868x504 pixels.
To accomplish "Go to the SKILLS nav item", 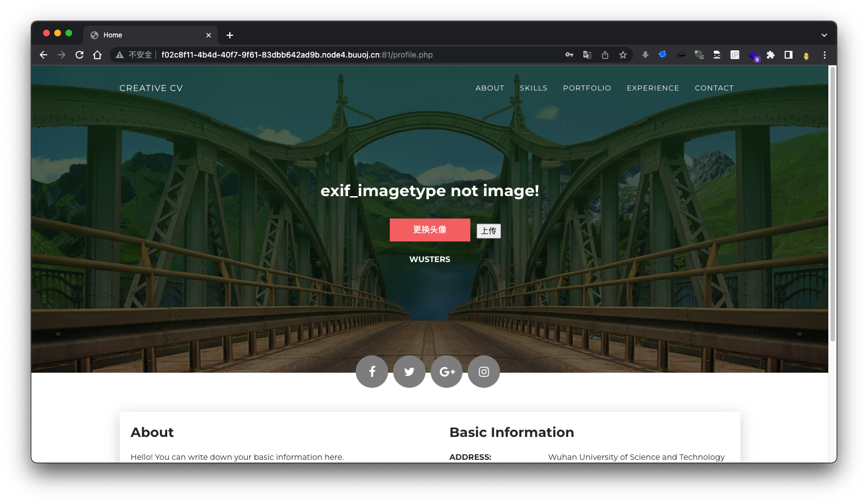I will 534,88.
